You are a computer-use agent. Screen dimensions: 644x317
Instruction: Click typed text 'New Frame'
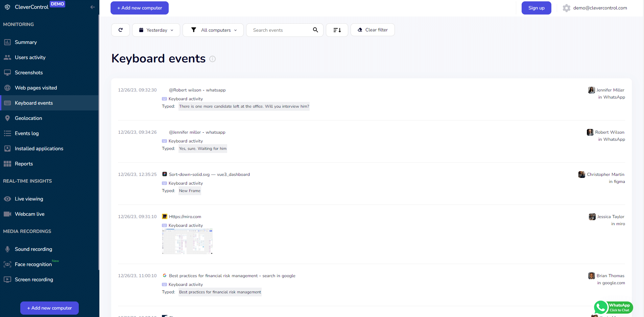[x=190, y=191]
